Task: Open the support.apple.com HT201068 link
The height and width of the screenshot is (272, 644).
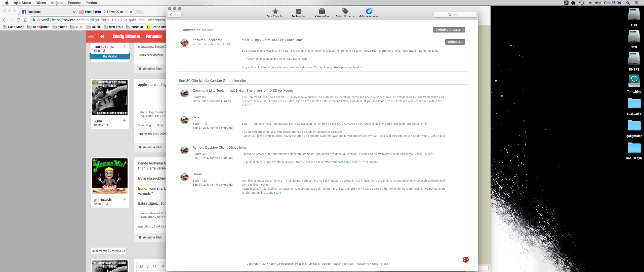Action: pyautogui.click(x=351, y=162)
